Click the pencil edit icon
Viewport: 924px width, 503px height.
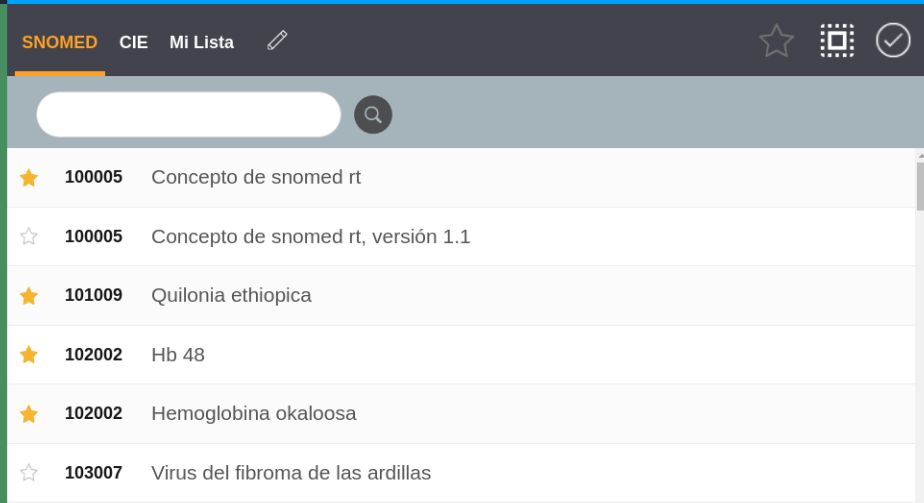click(x=277, y=40)
